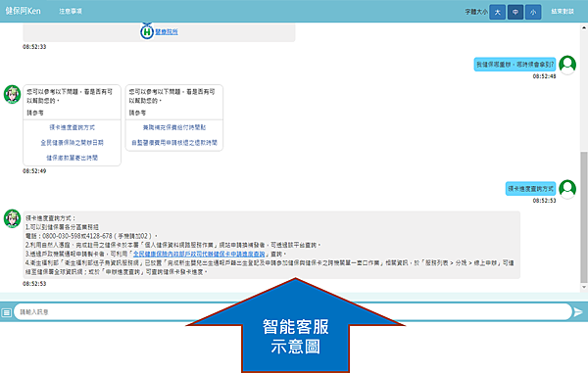
Task: Click the bot avatar beside 領卡進度 answer
Action: [x=12, y=218]
